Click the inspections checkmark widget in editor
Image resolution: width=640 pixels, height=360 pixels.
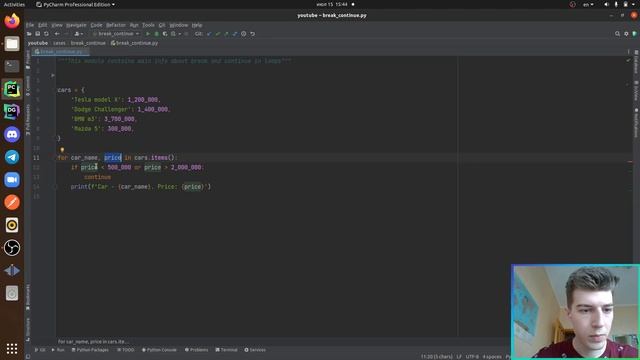(628, 60)
